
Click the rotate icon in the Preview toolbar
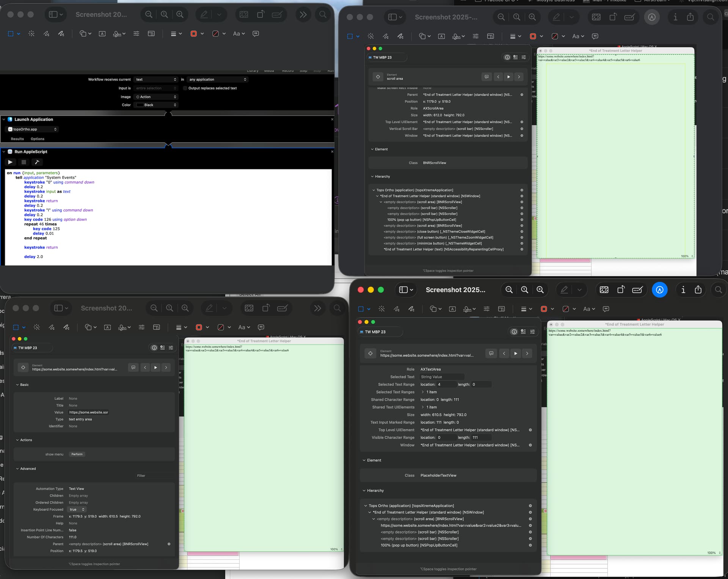(x=260, y=14)
